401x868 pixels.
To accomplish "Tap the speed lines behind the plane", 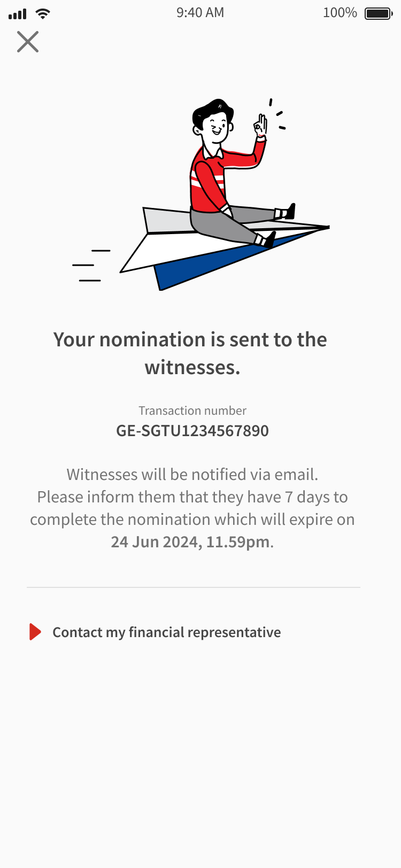I will 91,265.
